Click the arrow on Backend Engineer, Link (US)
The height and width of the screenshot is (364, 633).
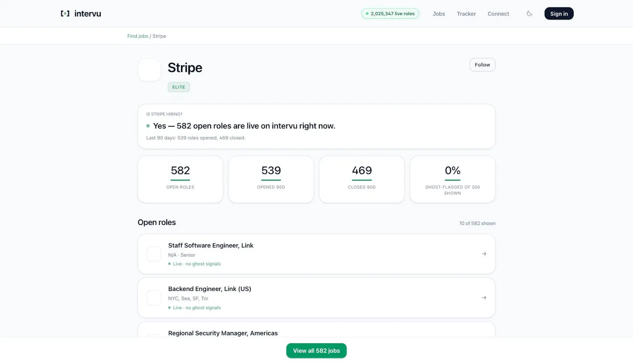pos(484,298)
